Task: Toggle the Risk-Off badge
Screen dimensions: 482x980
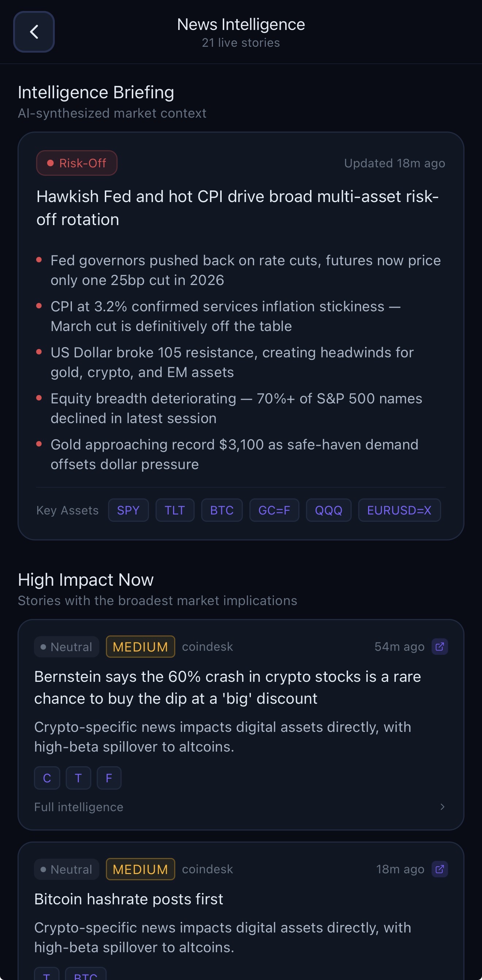Action: (x=76, y=163)
